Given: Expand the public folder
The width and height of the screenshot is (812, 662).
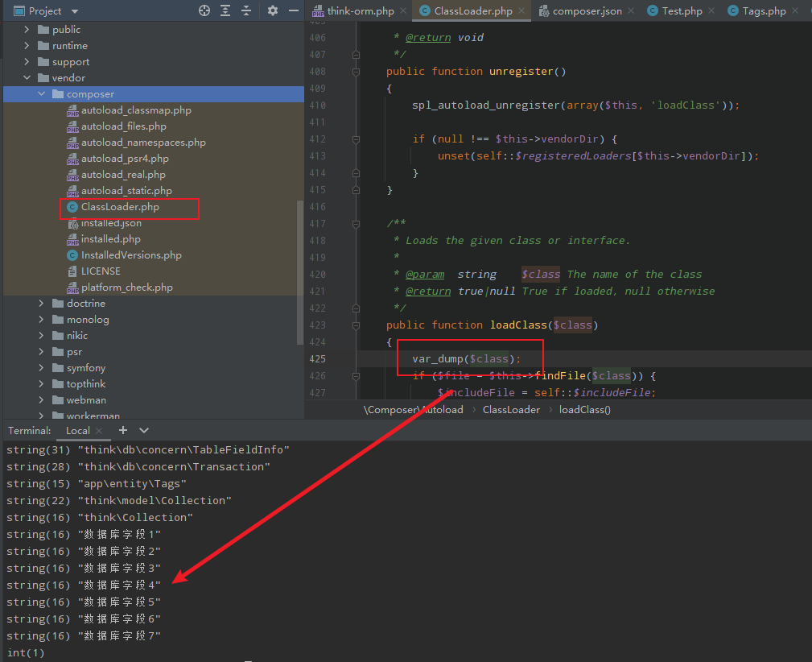Looking at the screenshot, I should pos(27,30).
